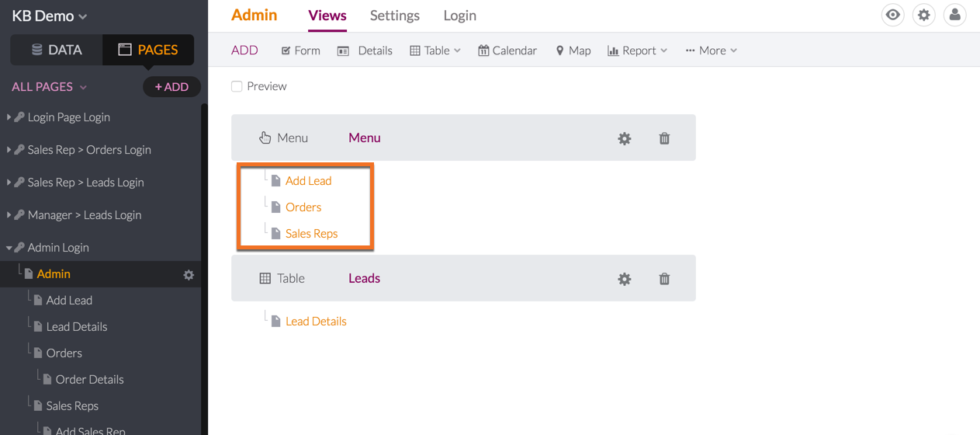Viewport: 980px width, 435px height.
Task: Open settings gear for Leads table view
Action: click(x=625, y=279)
